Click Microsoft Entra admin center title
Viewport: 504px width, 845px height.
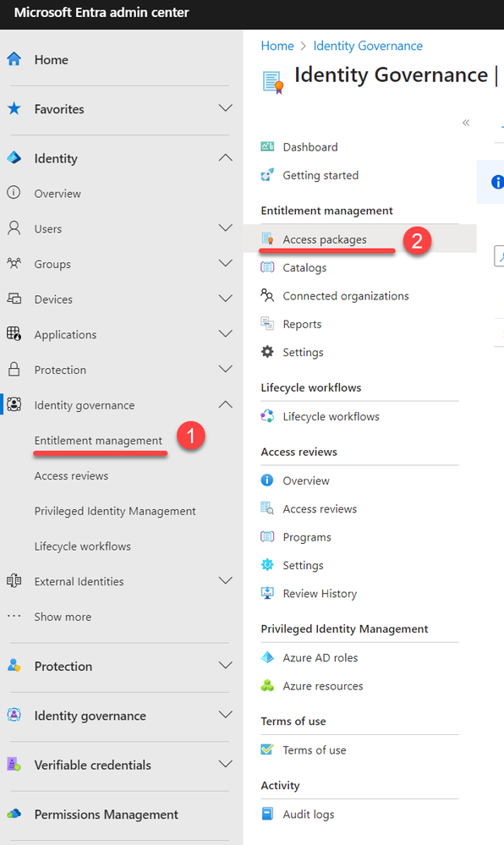click(101, 13)
